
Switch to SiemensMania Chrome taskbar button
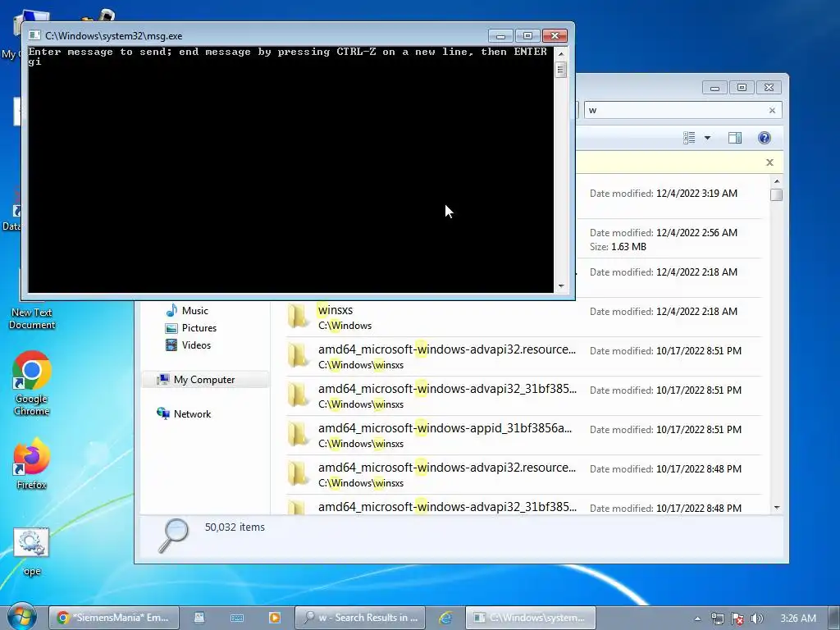(114, 618)
